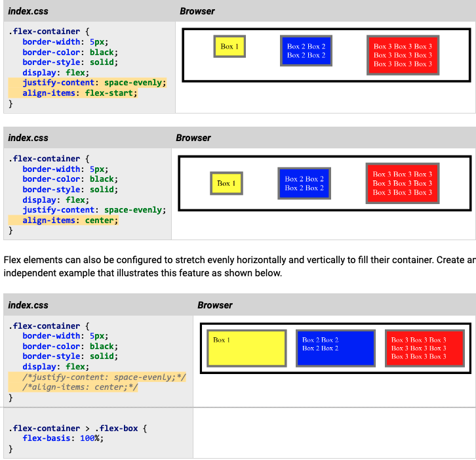The width and height of the screenshot is (476, 460).
Task: Select yellow Box 1 in the center-aligned example
Action: click(x=227, y=183)
